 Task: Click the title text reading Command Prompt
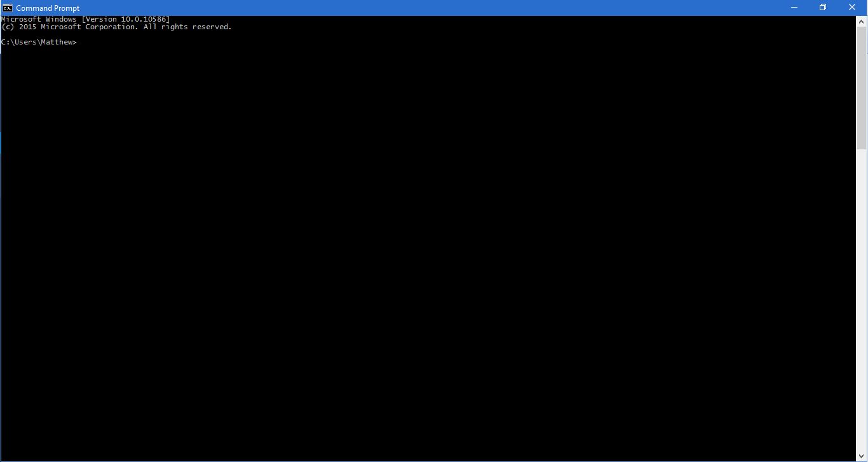click(x=48, y=8)
